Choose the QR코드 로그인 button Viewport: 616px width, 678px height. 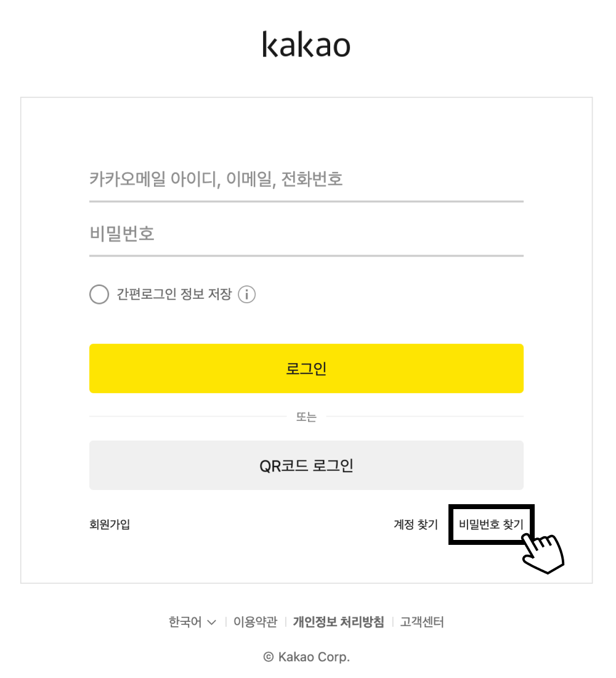pyautogui.click(x=306, y=465)
